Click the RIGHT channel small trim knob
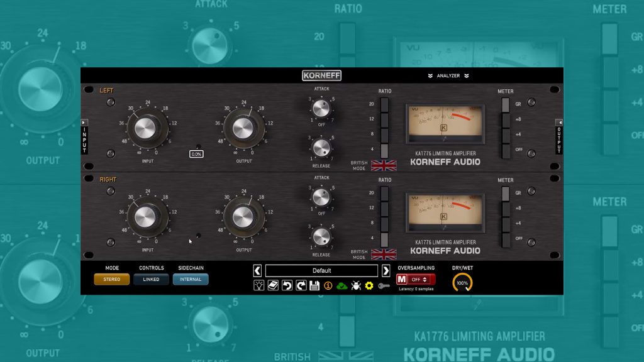644x362 pixels. tap(199, 236)
